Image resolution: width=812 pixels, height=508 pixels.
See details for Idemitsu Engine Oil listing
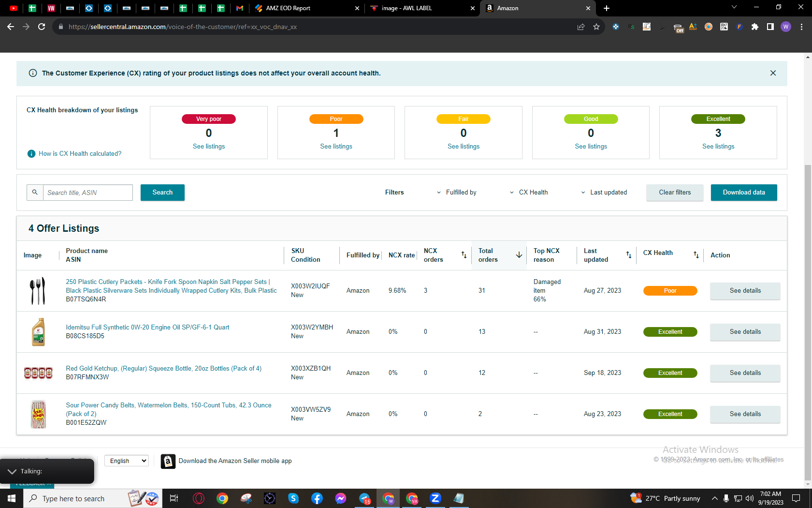tap(745, 332)
